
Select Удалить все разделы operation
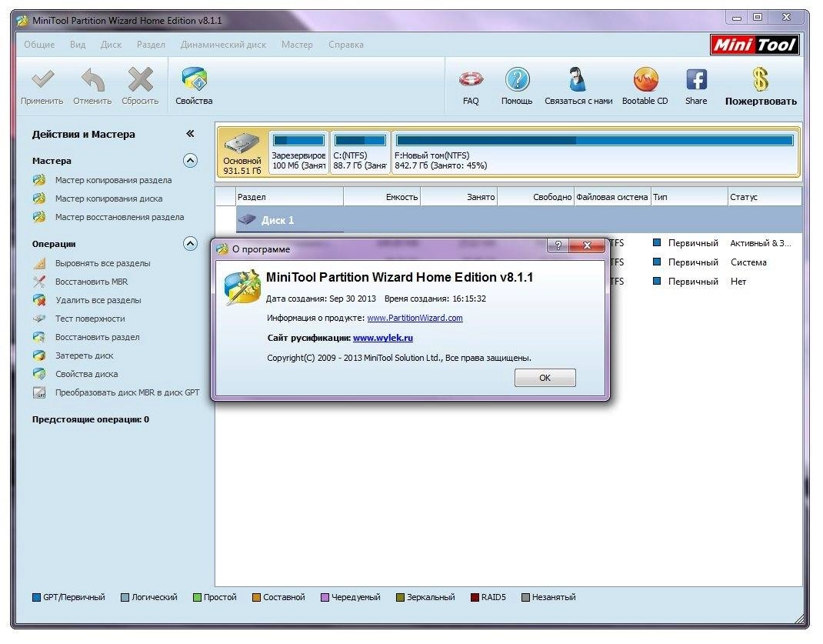(x=98, y=300)
